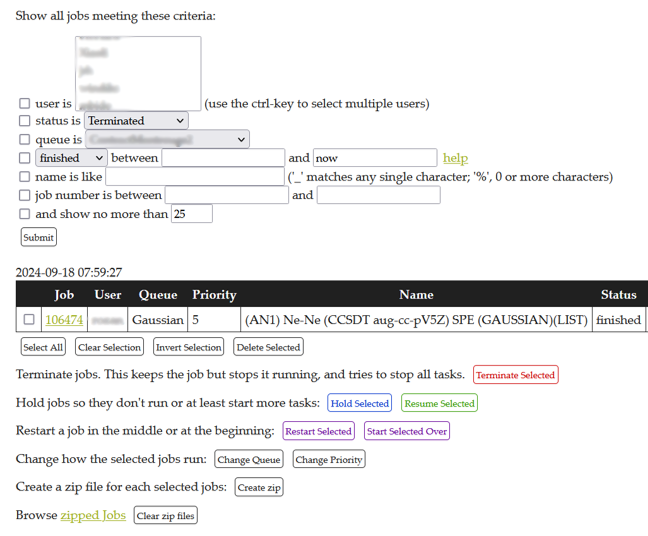Expand the queue selection dropdown

point(167,140)
